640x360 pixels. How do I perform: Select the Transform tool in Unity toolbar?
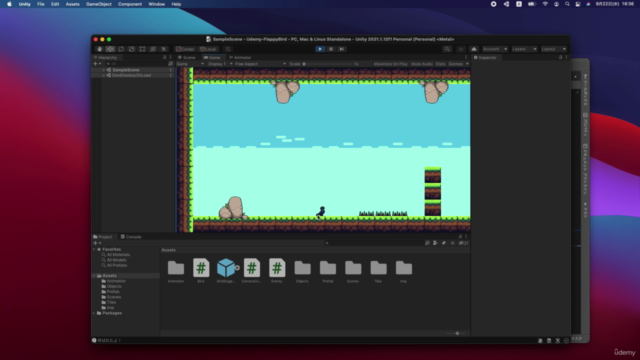point(153,49)
